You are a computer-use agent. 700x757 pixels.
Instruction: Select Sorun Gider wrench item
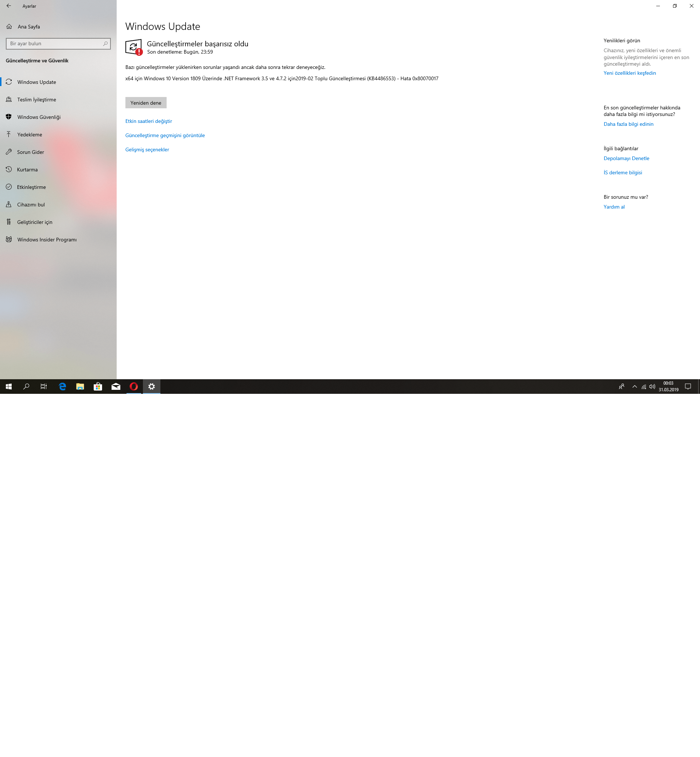[x=30, y=152]
